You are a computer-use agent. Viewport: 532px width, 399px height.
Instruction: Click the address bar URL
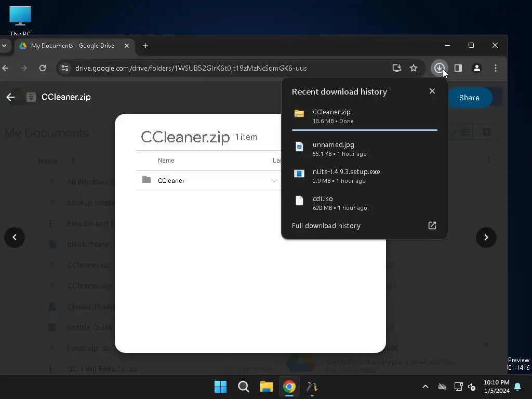191,68
